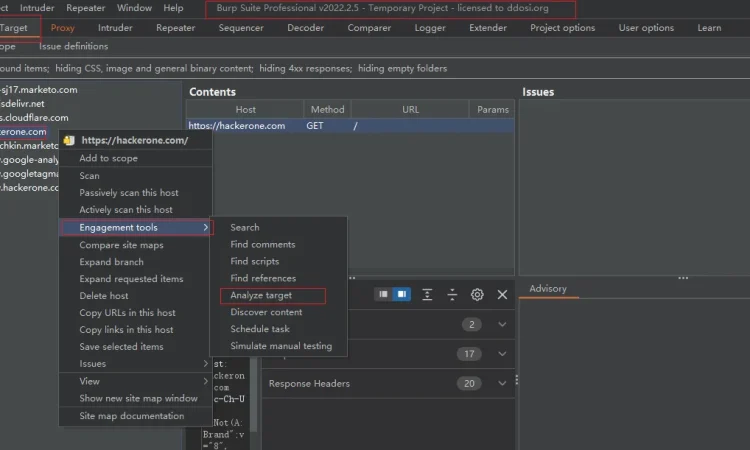Screen dimensions: 750x450
Task: Open the Issue definitions sub-tab
Action: (74, 46)
